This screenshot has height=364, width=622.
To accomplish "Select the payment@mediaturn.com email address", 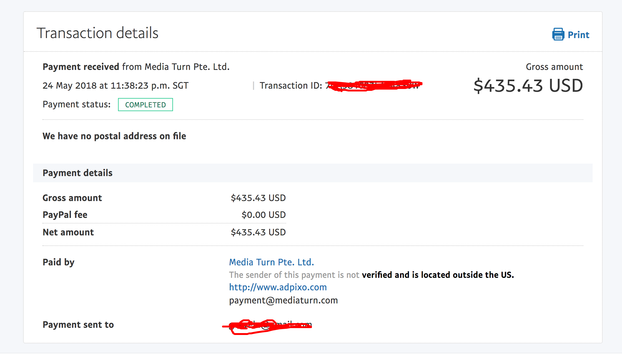I will pos(283,300).
